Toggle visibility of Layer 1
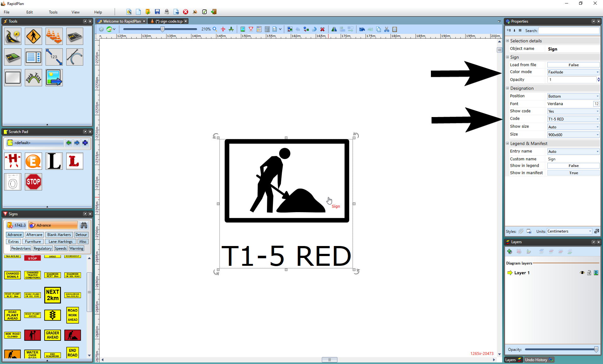The image size is (603, 364). pos(581,272)
